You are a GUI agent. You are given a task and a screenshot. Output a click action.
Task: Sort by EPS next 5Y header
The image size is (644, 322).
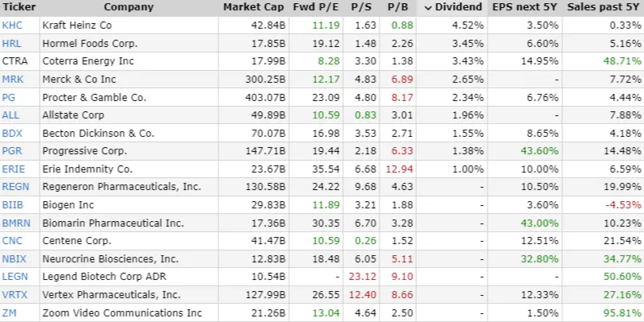525,7
